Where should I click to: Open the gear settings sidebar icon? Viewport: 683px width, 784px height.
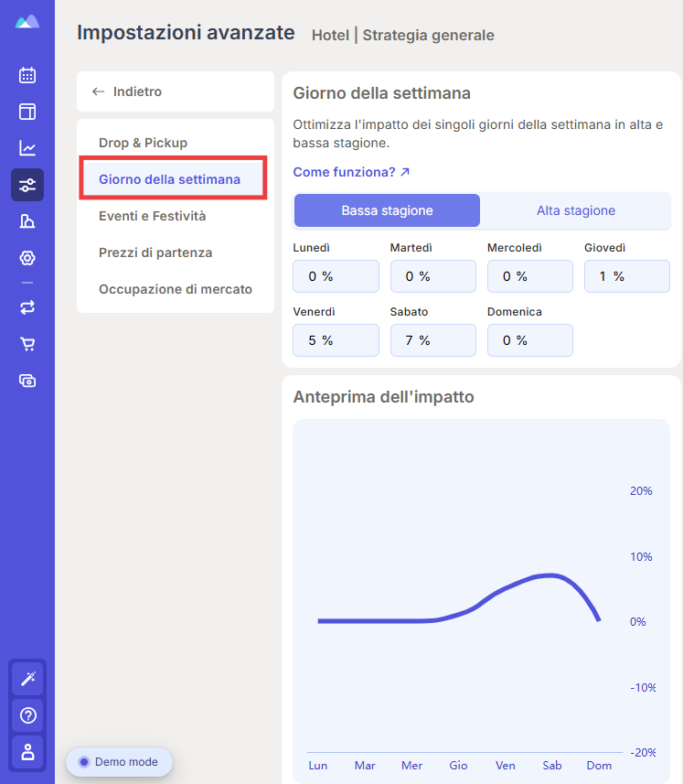click(27, 258)
